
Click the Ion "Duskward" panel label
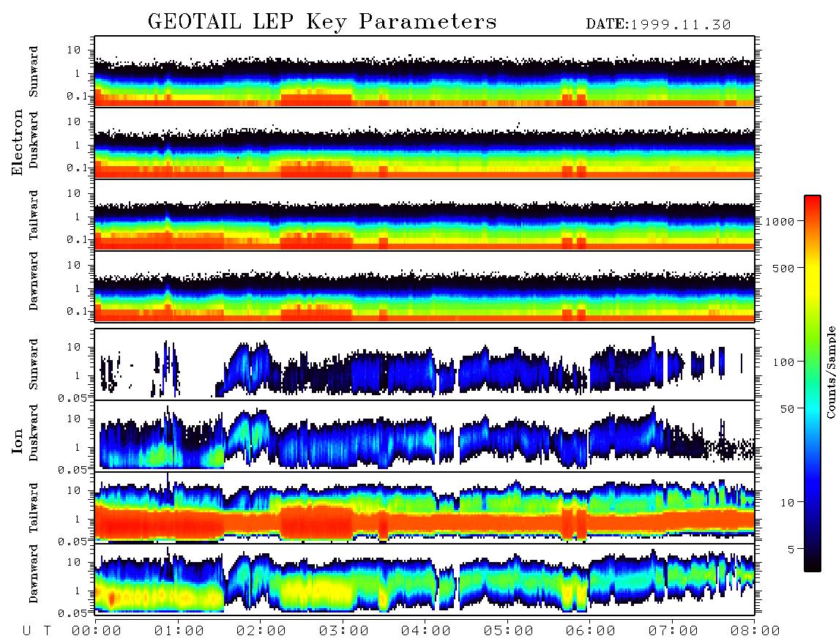click(34, 433)
